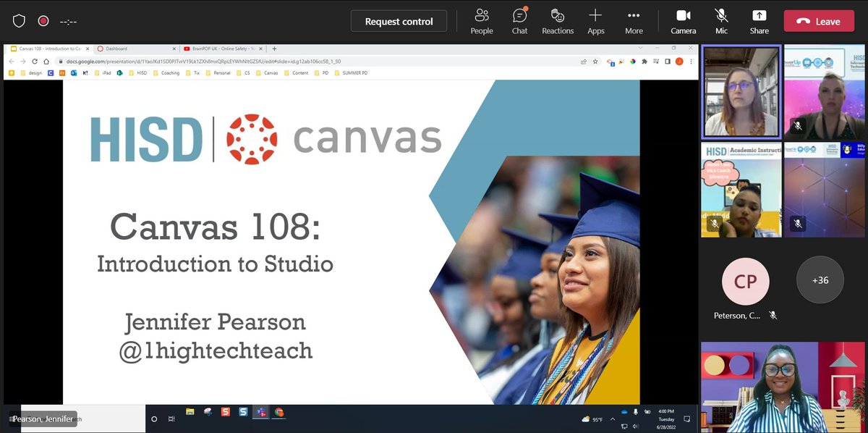This screenshot has width=868, height=433.
Task: Show the People list in Teams
Action: (481, 20)
